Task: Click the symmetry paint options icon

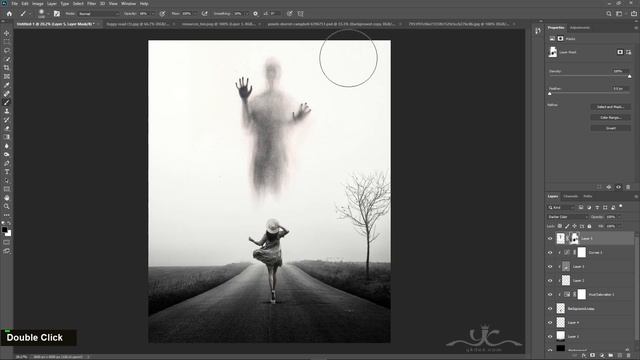Action: click(x=300, y=13)
